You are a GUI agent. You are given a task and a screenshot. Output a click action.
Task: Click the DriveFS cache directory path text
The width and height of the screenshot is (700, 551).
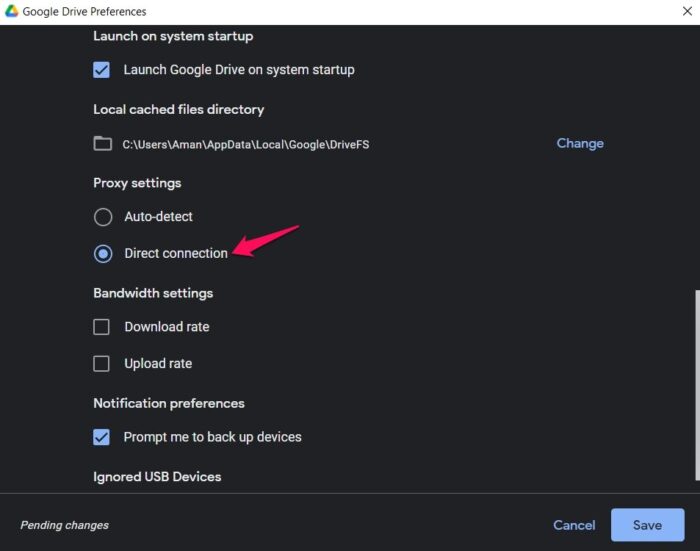pos(246,144)
